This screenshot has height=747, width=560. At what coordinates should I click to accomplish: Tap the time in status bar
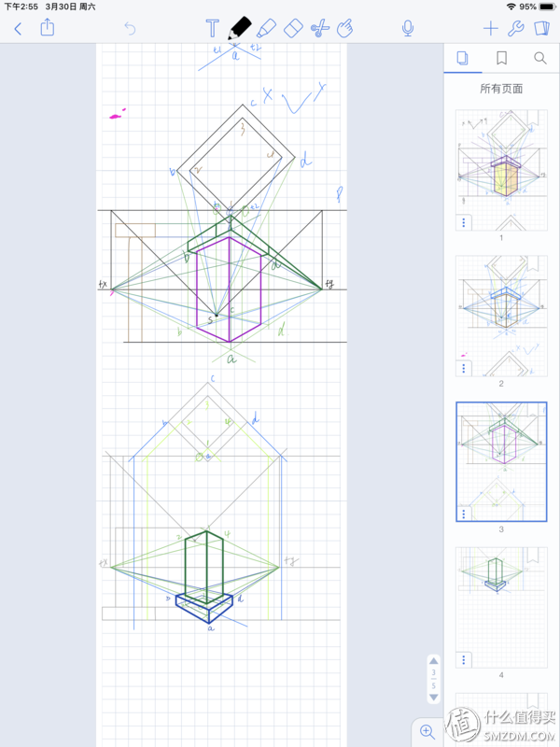point(21,7)
